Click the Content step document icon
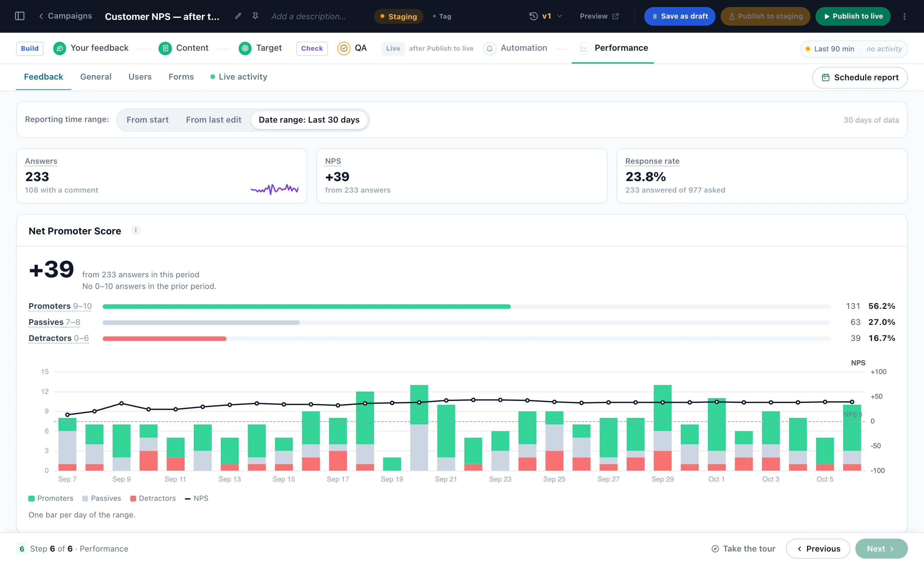The width and height of the screenshot is (924, 565). coord(165,48)
